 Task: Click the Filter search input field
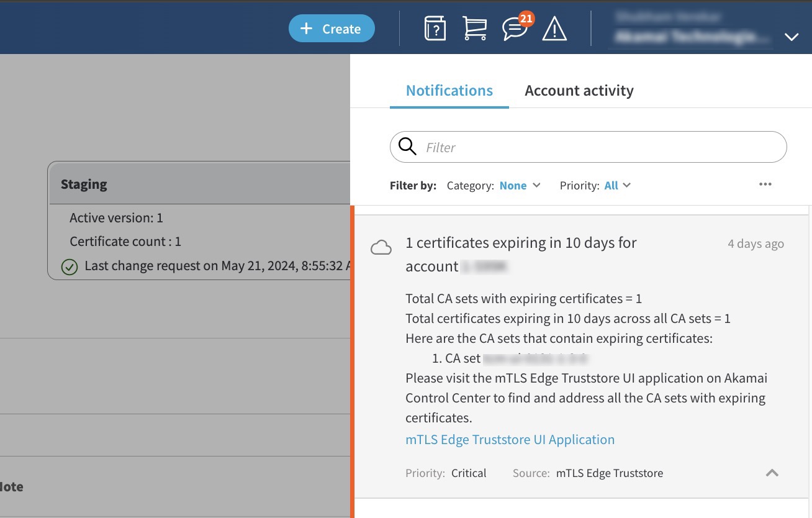pos(596,147)
